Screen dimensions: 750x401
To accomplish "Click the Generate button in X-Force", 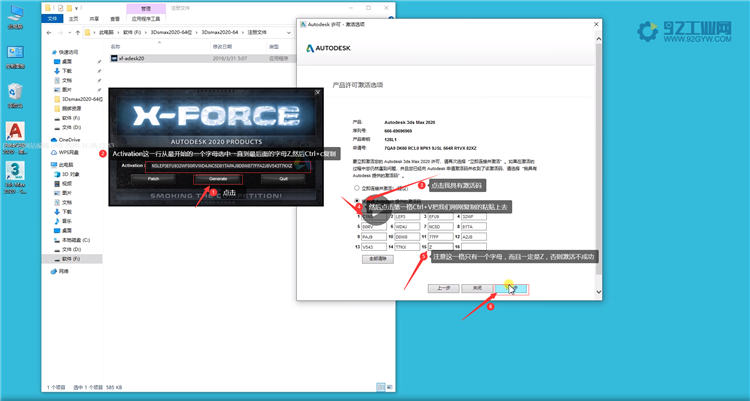I will [218, 179].
